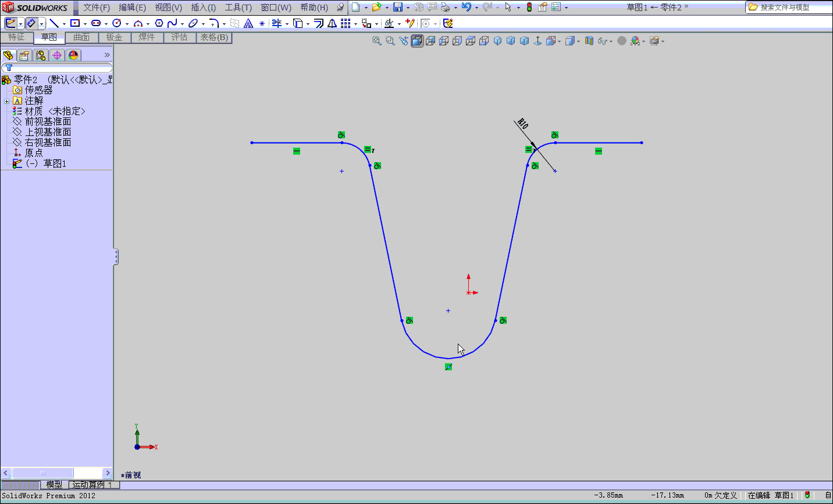833x504 pixels.
Task: Select the Centerpoint Arc tool
Action: 138,23
